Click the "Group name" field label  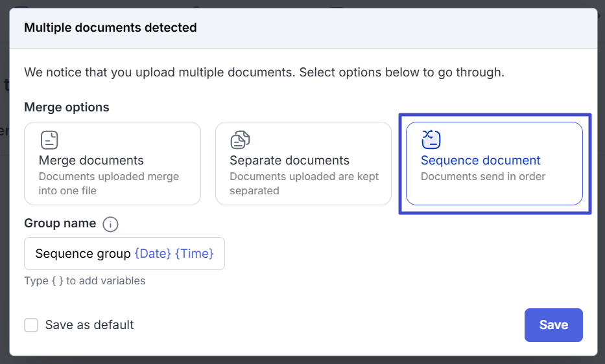tap(60, 223)
